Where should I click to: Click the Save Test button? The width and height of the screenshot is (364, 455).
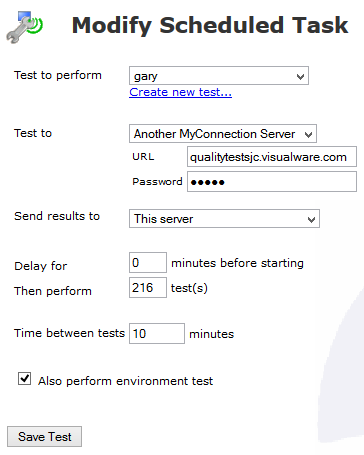click(44, 437)
